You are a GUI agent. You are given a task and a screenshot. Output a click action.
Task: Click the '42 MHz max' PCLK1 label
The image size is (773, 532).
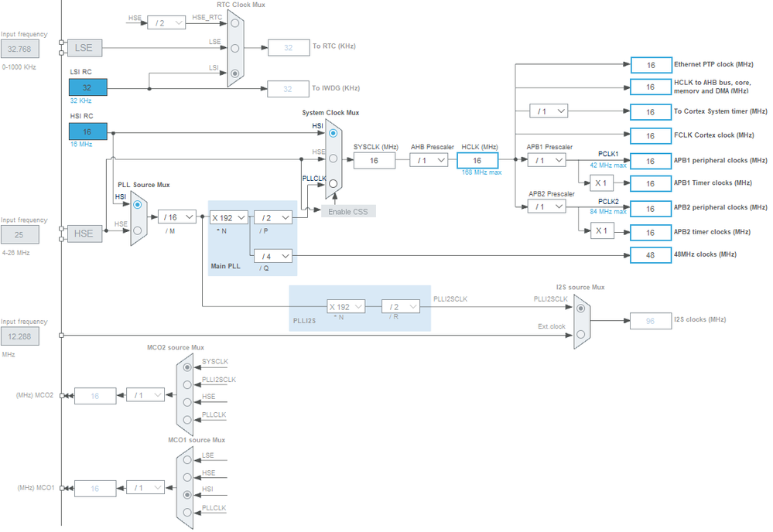(608, 165)
